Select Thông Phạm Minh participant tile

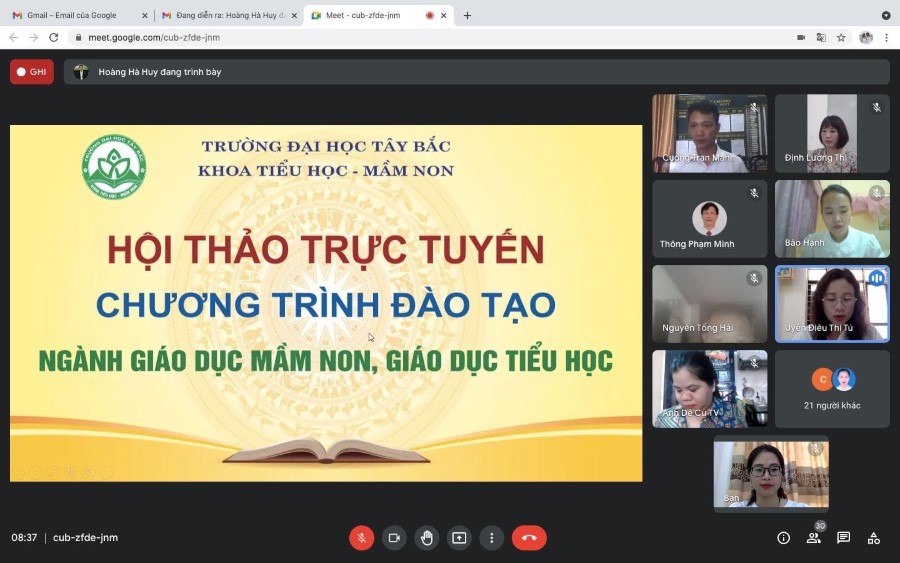click(709, 219)
